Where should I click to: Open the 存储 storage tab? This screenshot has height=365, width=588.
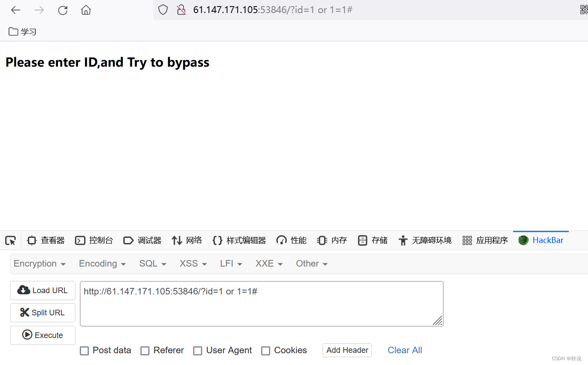373,240
